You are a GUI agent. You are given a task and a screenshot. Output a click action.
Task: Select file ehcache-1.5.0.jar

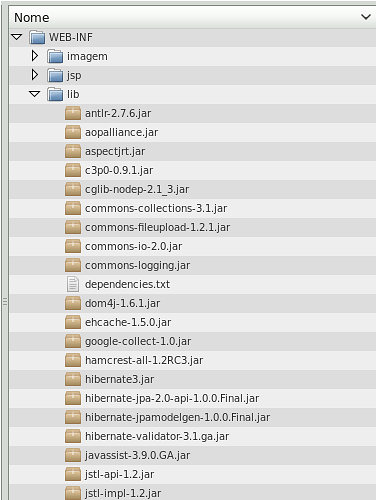pyautogui.click(x=128, y=322)
